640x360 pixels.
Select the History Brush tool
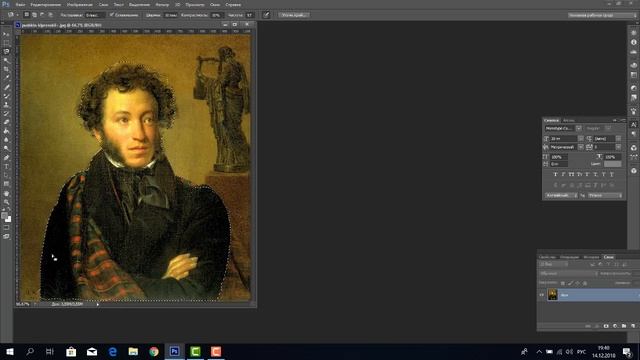(6, 113)
